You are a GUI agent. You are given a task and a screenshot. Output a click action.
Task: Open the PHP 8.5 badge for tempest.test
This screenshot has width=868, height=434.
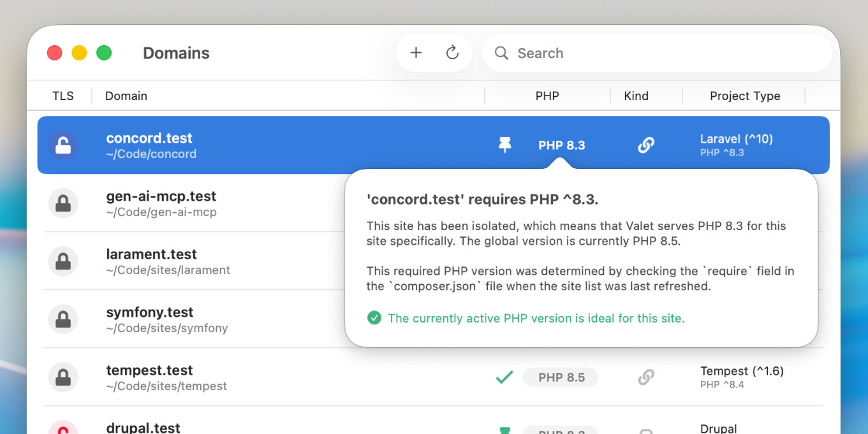pyautogui.click(x=561, y=377)
